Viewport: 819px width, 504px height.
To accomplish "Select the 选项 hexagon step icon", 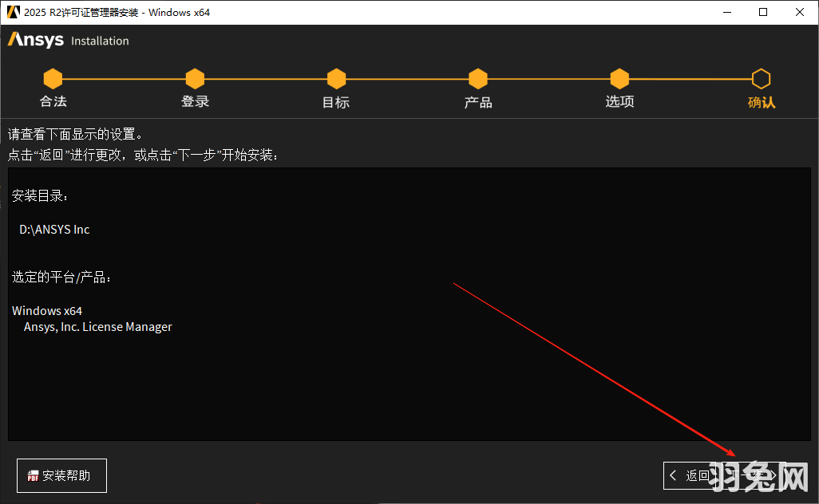I will (619, 79).
